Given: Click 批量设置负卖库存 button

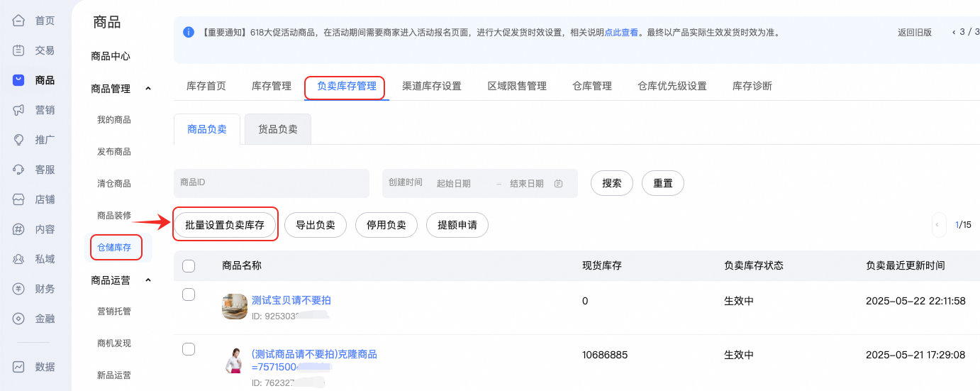Looking at the screenshot, I should click(x=225, y=225).
